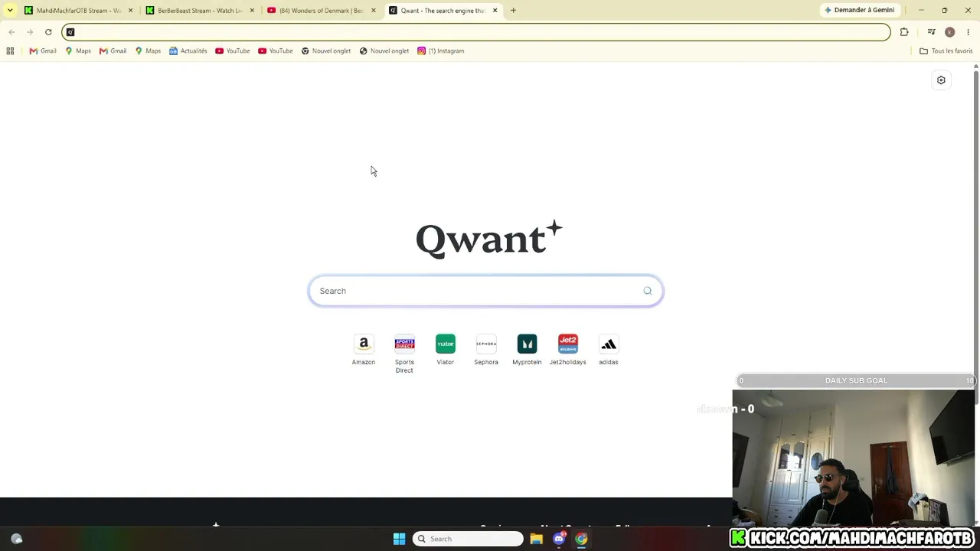Open the Sports Direct shortcut
The width and height of the screenshot is (980, 551).
coord(404,354)
